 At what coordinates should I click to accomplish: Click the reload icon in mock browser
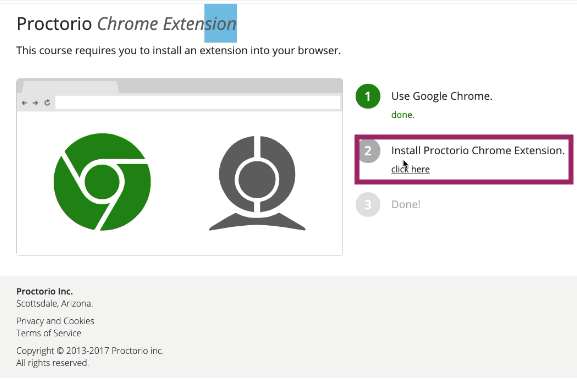47,103
